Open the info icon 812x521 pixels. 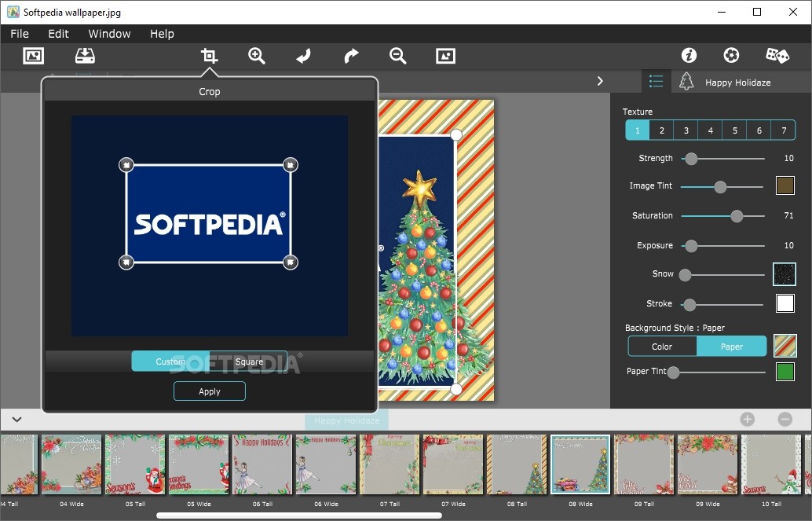[x=689, y=55]
